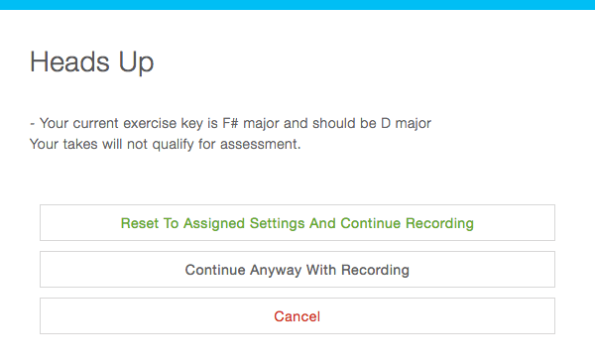Restore D major key and keep recording
Viewport: 595px width, 364px height.
(x=297, y=223)
